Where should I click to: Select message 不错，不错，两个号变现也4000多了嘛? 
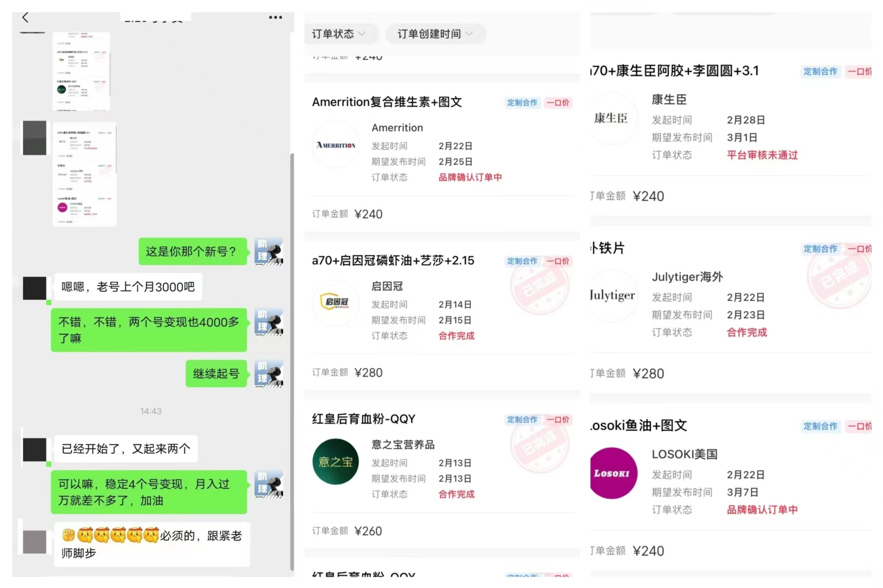149,330
